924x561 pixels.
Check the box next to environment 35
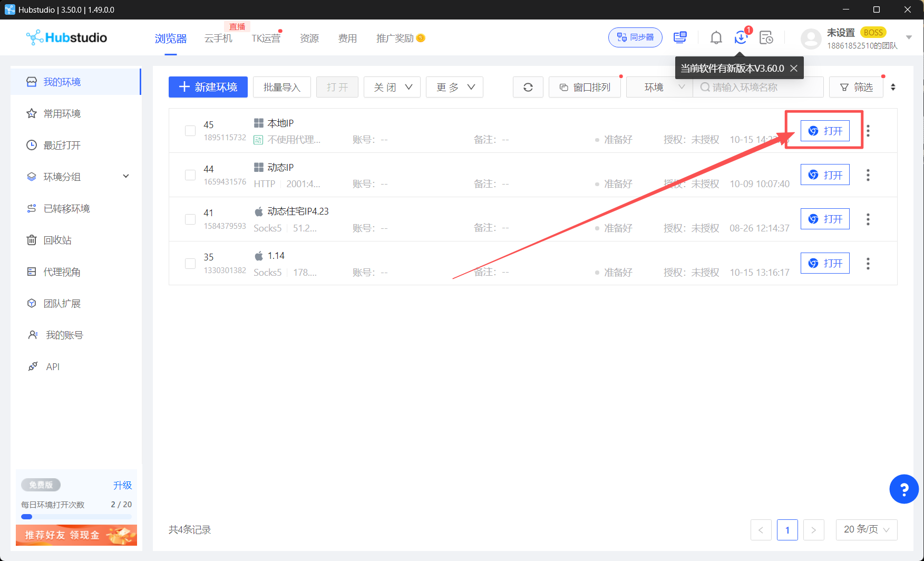point(190,264)
